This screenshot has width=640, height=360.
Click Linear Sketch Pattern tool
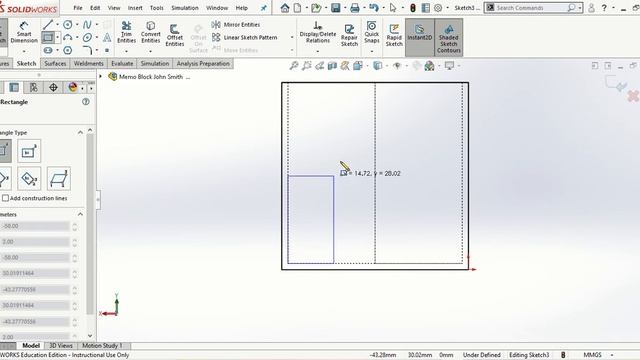click(245, 37)
